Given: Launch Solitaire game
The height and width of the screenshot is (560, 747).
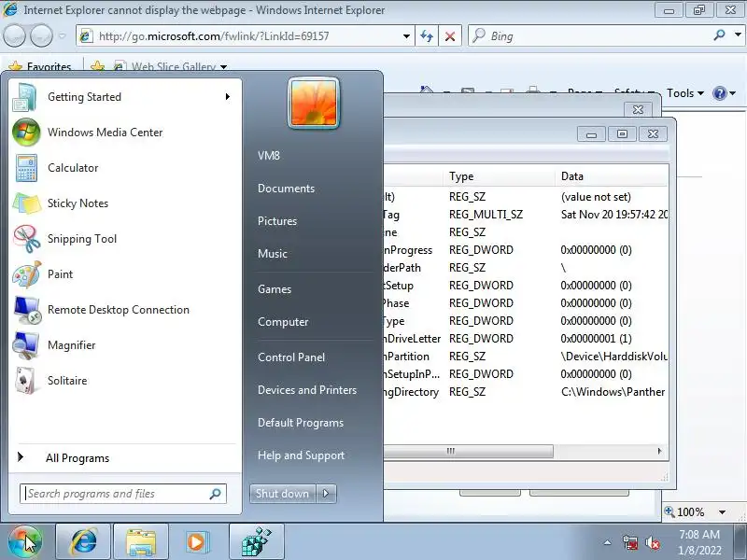Looking at the screenshot, I should click(x=125, y=381).
